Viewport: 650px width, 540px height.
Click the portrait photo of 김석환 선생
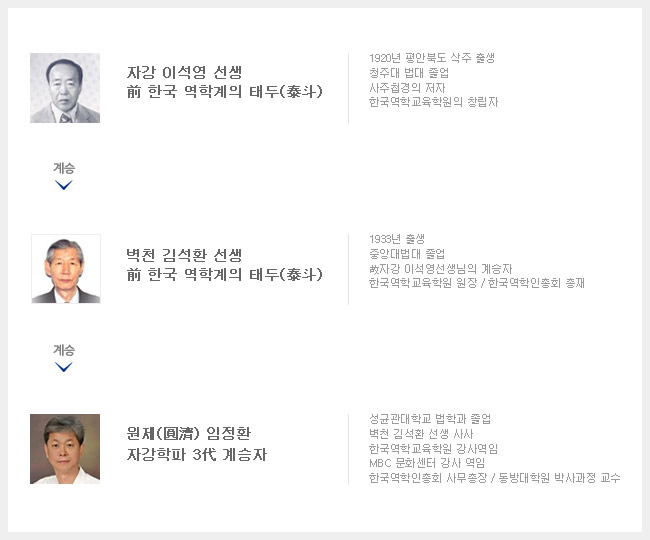pyautogui.click(x=66, y=269)
